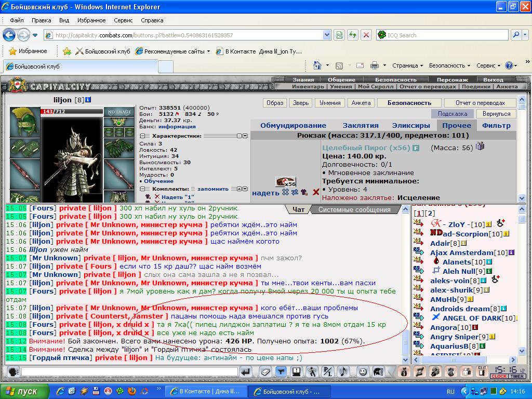Open the print options dropdown arrow
Screen dimensions: 532x399
[x=384, y=65]
